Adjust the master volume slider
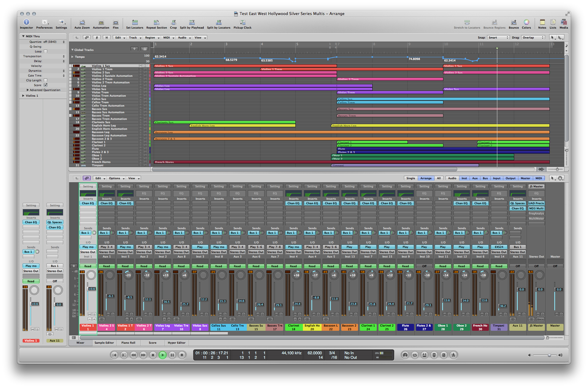The image size is (588, 388). (549, 355)
